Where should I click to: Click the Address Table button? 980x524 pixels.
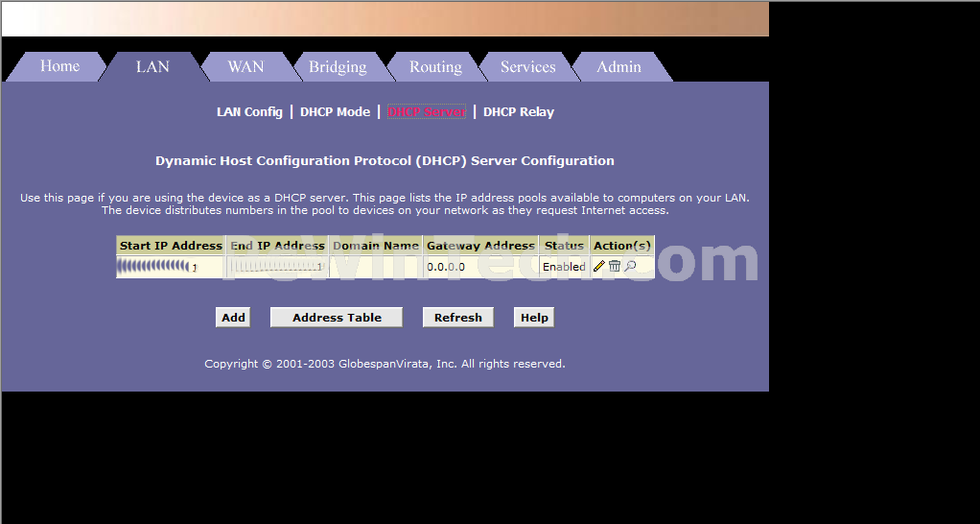(x=337, y=318)
